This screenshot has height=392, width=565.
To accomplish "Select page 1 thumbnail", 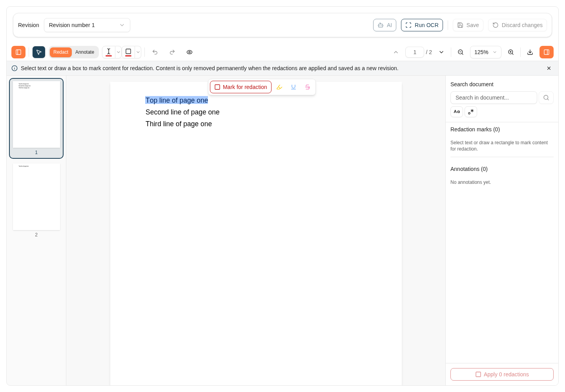I will (x=36, y=118).
